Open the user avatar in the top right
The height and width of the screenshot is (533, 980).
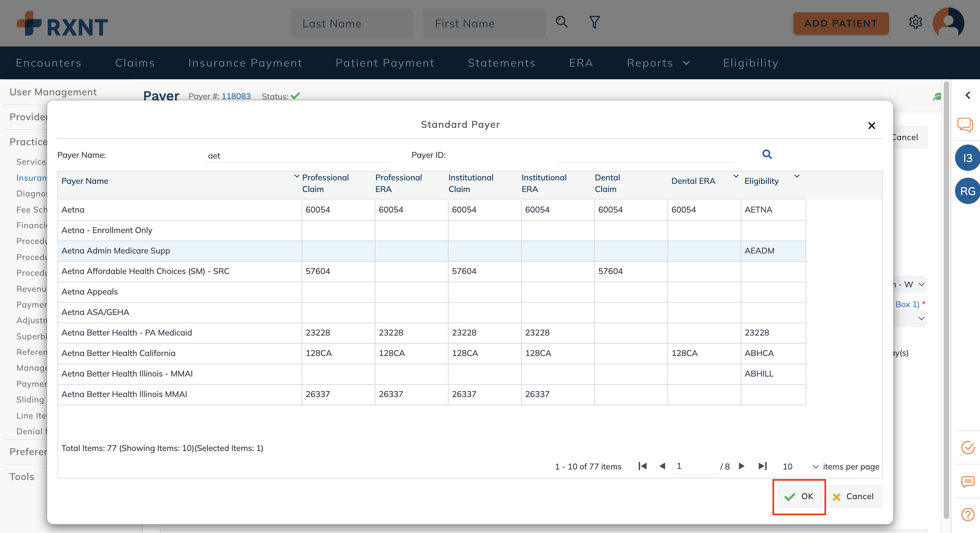tap(949, 23)
